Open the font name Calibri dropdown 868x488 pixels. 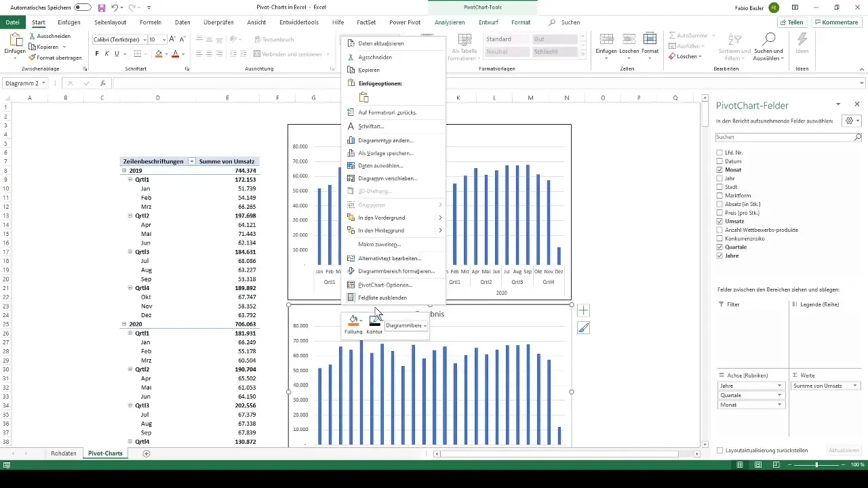(144, 40)
